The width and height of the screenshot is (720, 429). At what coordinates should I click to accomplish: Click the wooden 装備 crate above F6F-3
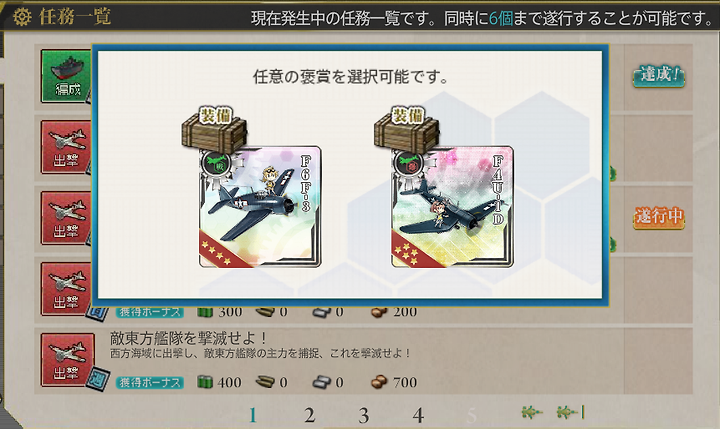click(x=214, y=129)
